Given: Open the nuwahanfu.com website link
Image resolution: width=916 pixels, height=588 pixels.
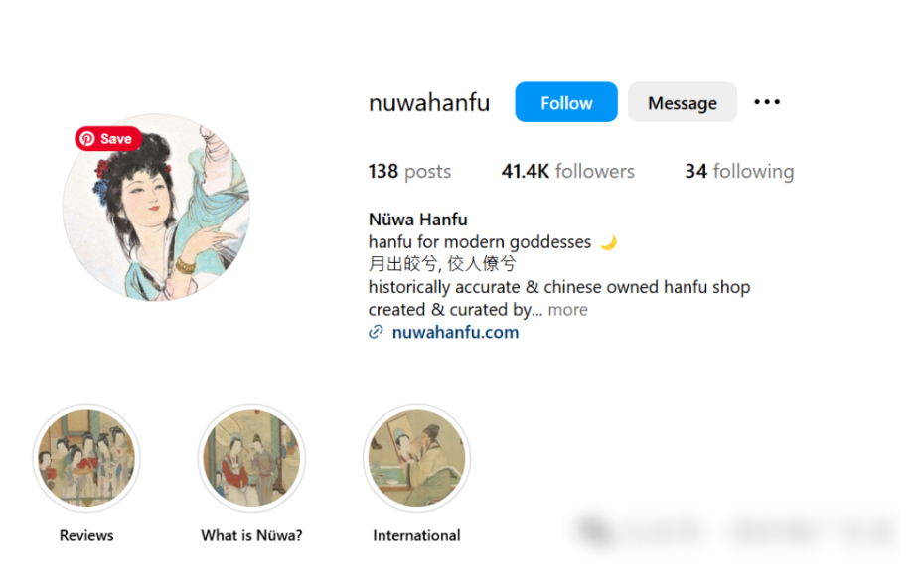Looking at the screenshot, I should (x=455, y=333).
